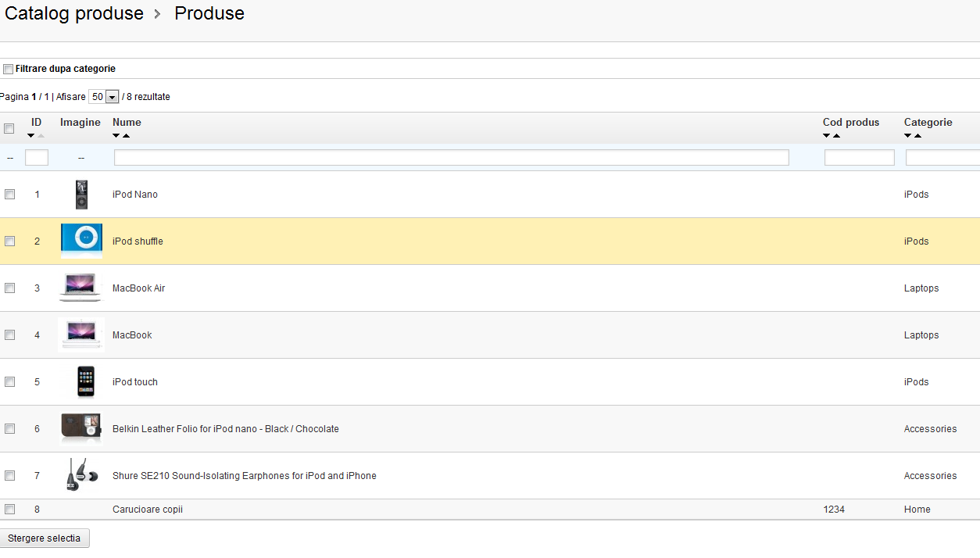Sort Nume column descending arrow
The height and width of the screenshot is (558, 980).
coord(116,136)
